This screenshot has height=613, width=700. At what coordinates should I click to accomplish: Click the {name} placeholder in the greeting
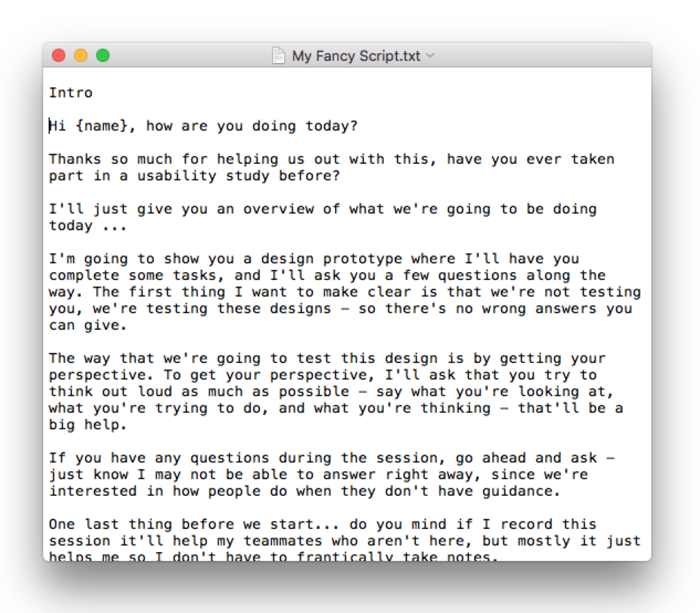(102, 126)
